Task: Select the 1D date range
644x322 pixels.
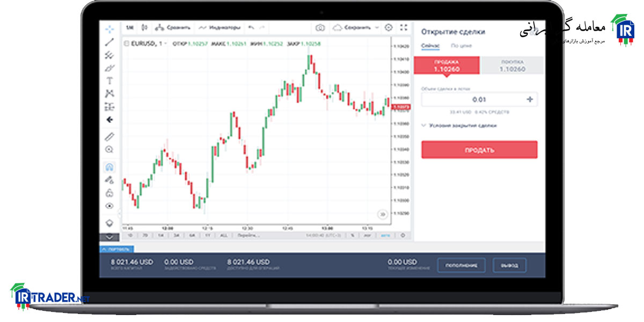Action: click(129, 235)
